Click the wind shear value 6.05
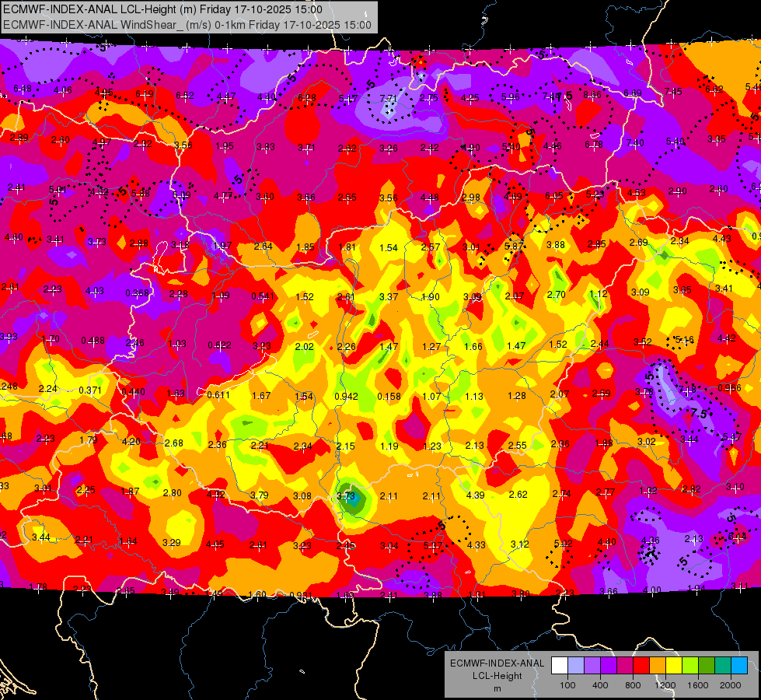Screen dimensions: 761x700 click(554, 195)
